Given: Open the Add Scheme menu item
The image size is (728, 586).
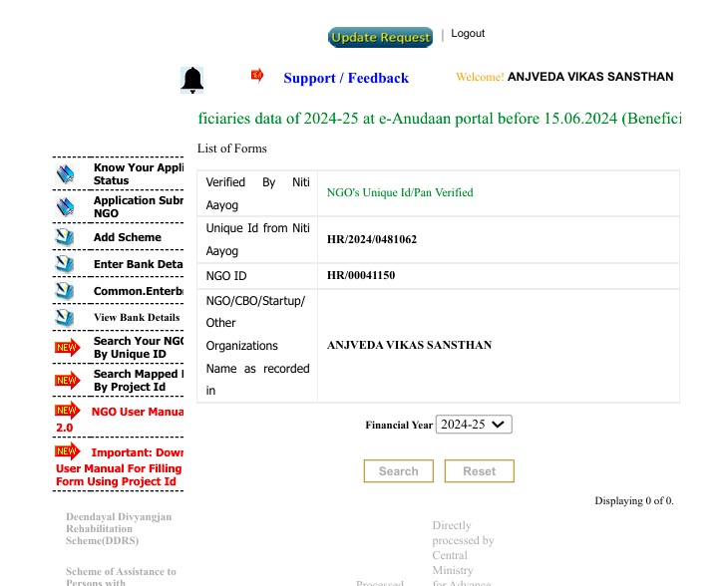Looking at the screenshot, I should [127, 237].
